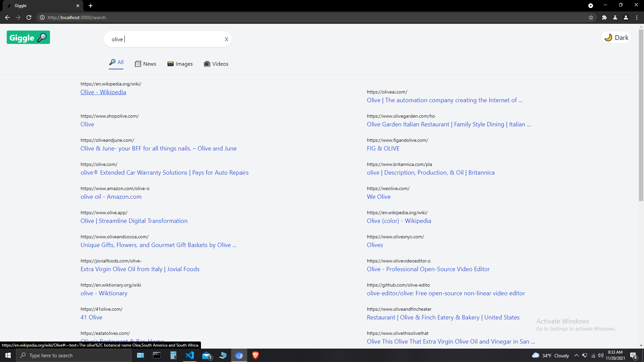This screenshot has width=644, height=362.
Task: Switch to the Images tab
Action: pos(180,64)
